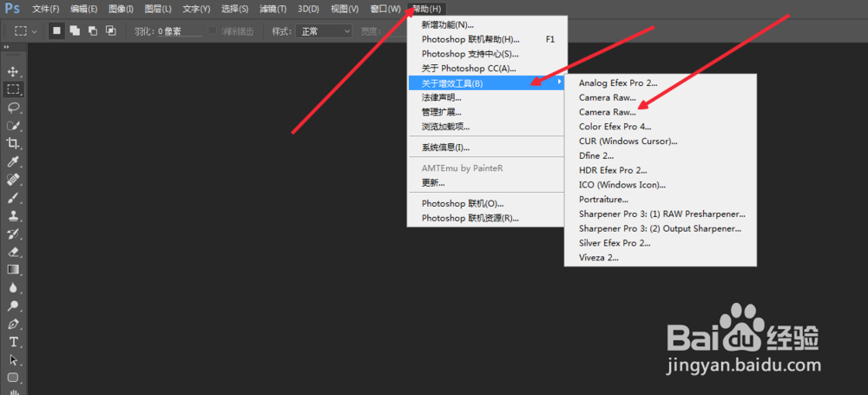Open the 选择(S) menu
Viewport: 868px width, 395px height.
[x=234, y=10]
